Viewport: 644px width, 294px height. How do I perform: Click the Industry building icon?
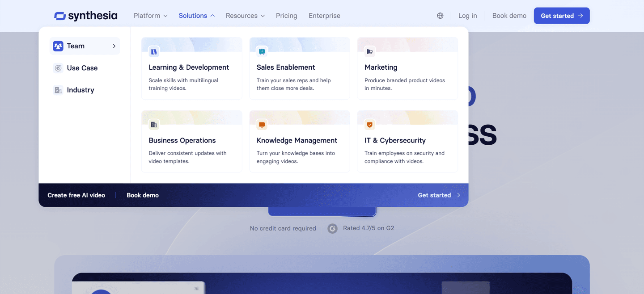click(58, 90)
